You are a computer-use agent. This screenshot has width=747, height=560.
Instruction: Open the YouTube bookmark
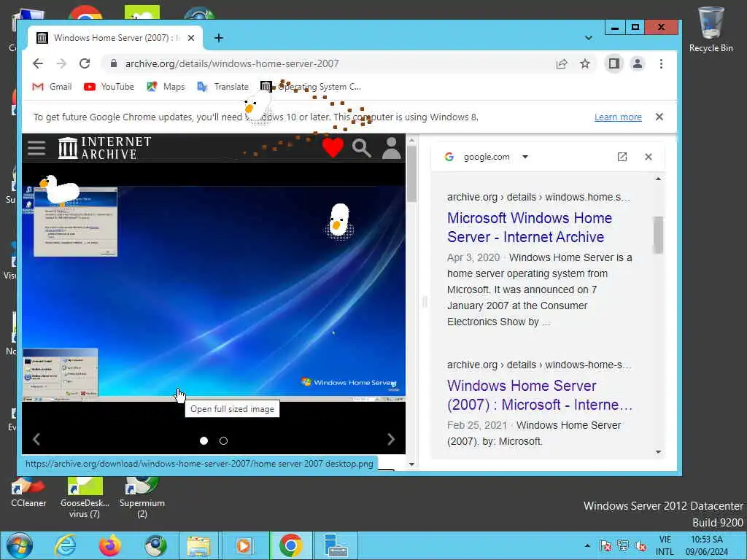[109, 87]
